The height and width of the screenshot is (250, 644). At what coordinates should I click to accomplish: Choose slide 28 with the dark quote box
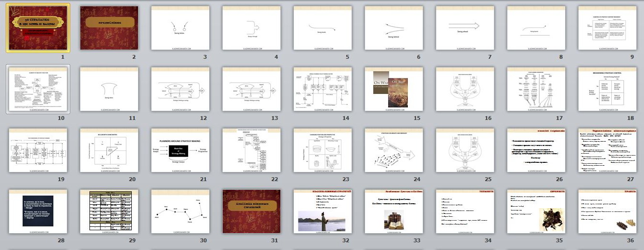38,211
